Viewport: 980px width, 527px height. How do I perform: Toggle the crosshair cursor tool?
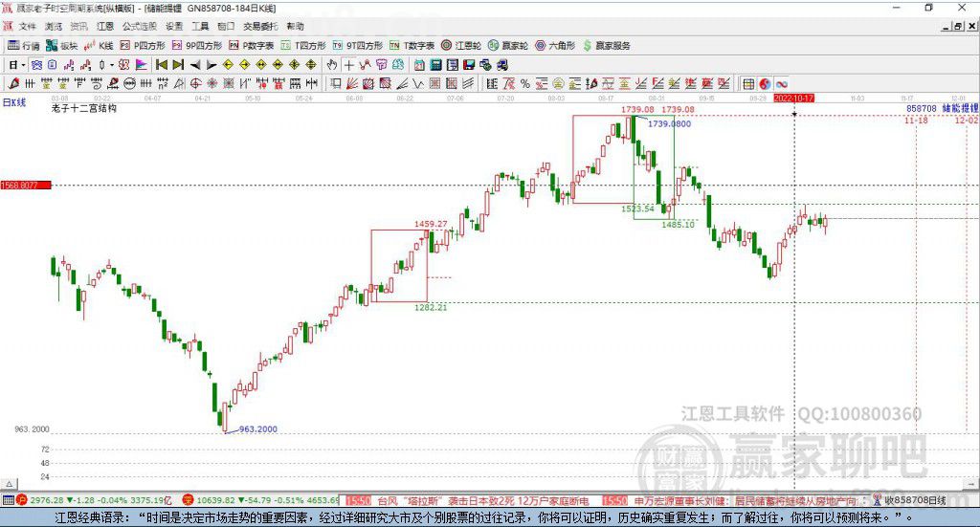point(348,65)
